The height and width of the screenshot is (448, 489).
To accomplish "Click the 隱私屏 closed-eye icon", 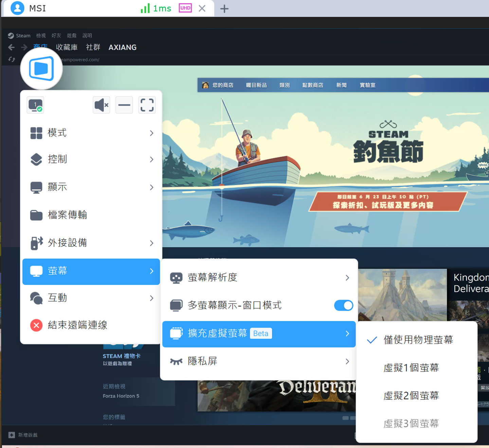I will (x=176, y=362).
